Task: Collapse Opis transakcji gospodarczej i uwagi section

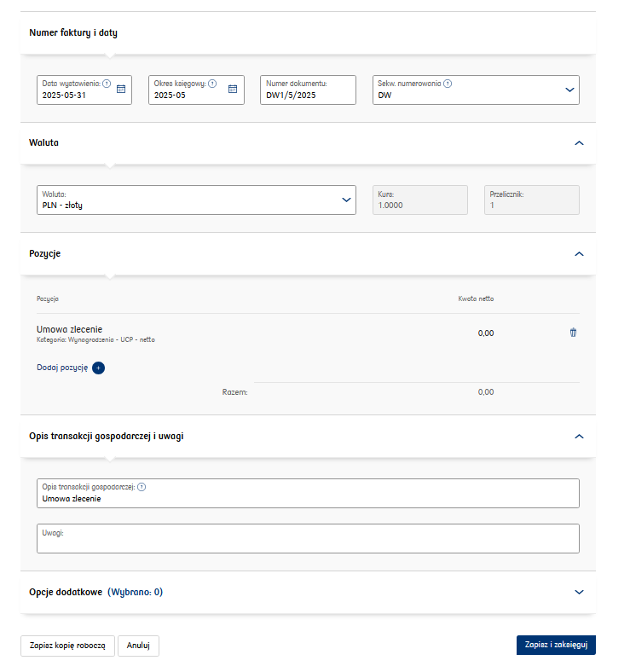Action: coord(579,437)
